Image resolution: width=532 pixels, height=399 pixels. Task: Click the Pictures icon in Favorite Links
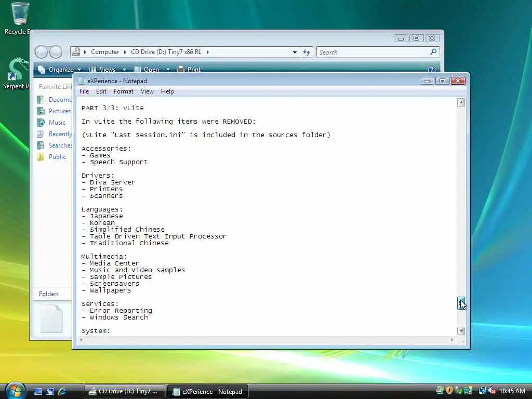tap(41, 111)
